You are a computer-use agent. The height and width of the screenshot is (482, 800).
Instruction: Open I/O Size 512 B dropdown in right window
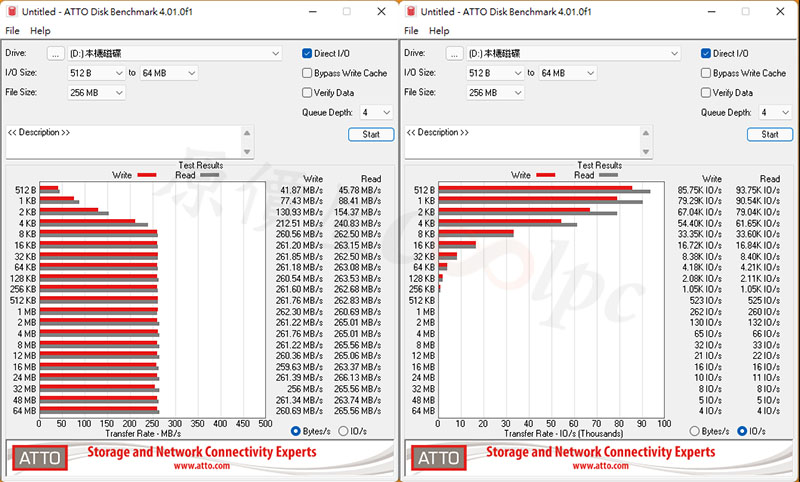[495, 73]
